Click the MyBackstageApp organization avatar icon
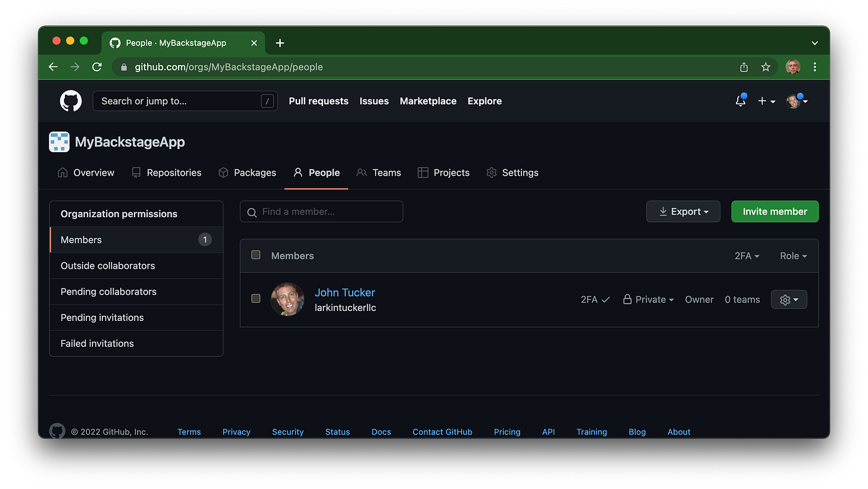The image size is (868, 489). [60, 142]
